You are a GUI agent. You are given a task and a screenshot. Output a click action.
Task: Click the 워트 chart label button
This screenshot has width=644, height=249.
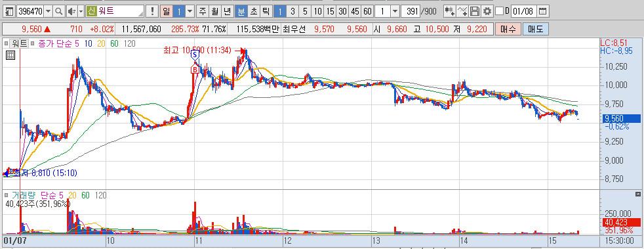point(19,43)
